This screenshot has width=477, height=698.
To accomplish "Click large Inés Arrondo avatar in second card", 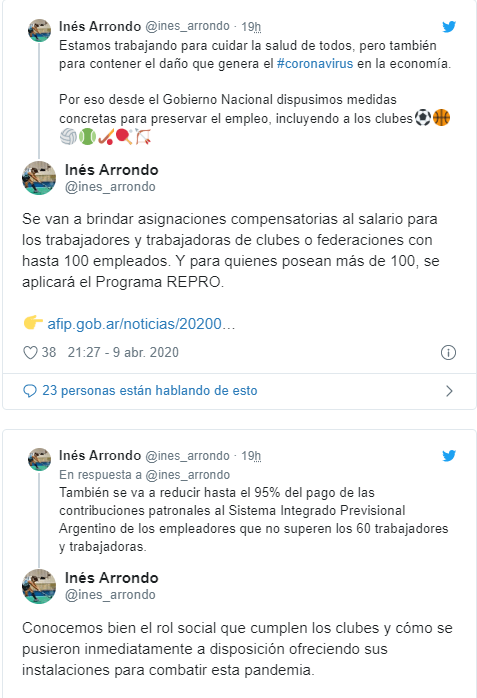I will [39, 586].
